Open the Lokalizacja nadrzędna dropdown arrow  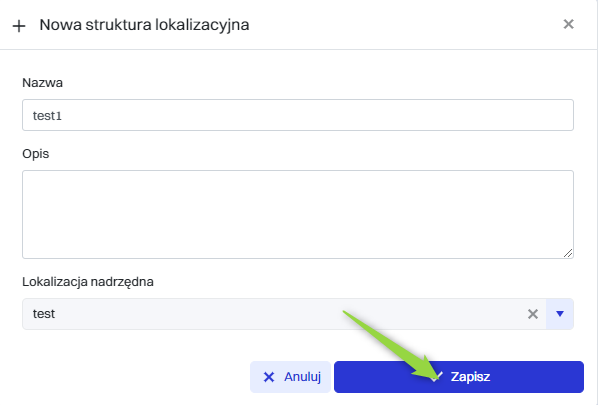pos(560,314)
